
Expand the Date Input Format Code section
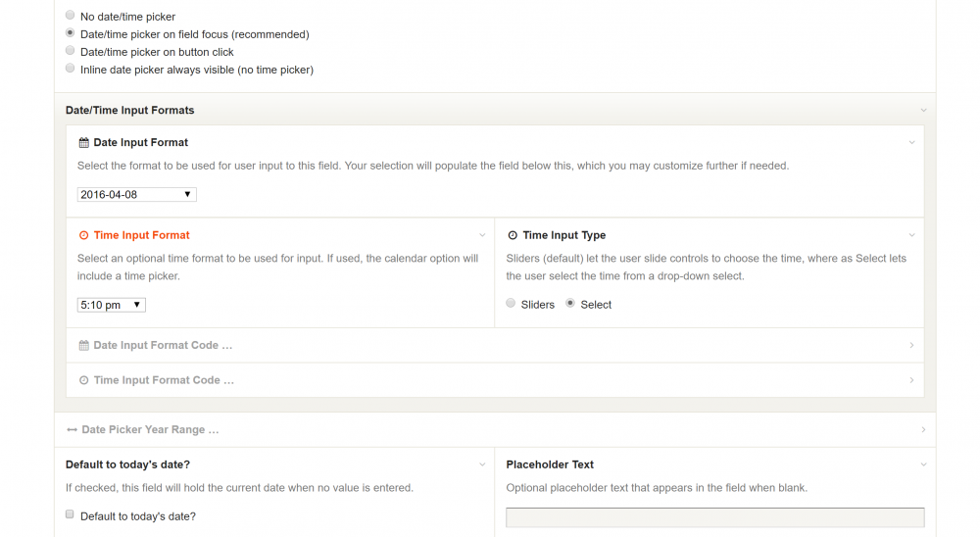click(911, 346)
